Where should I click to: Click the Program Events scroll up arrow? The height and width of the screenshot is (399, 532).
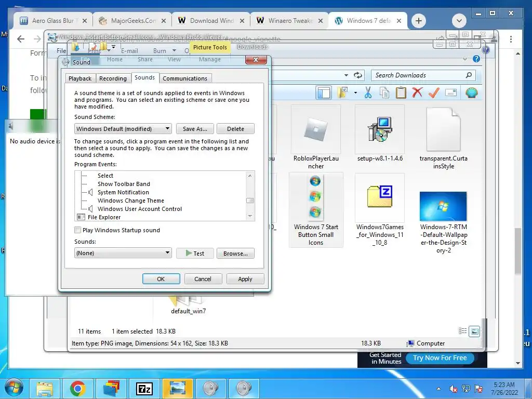[x=250, y=176]
